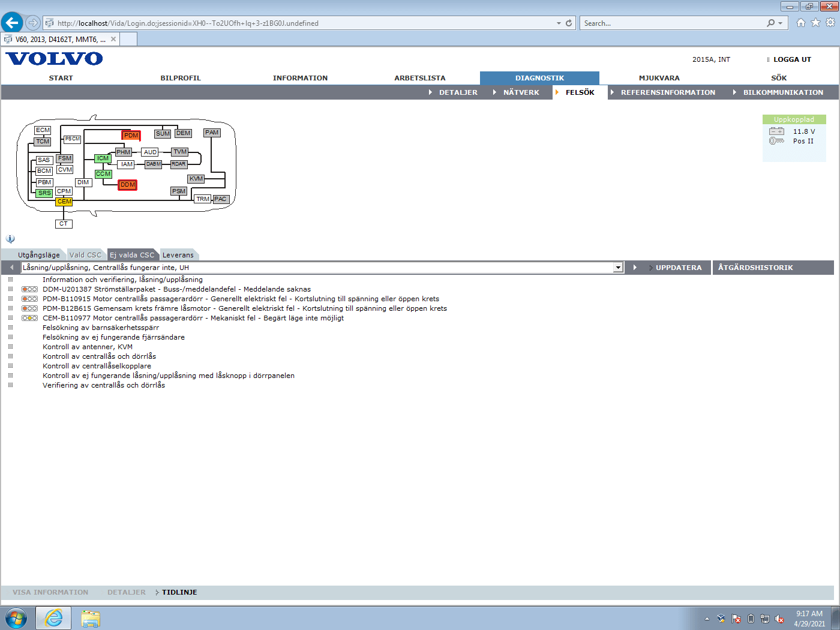Click the Internet Explorer taskbar icon
Viewport: 840px width, 630px height.
(53, 618)
